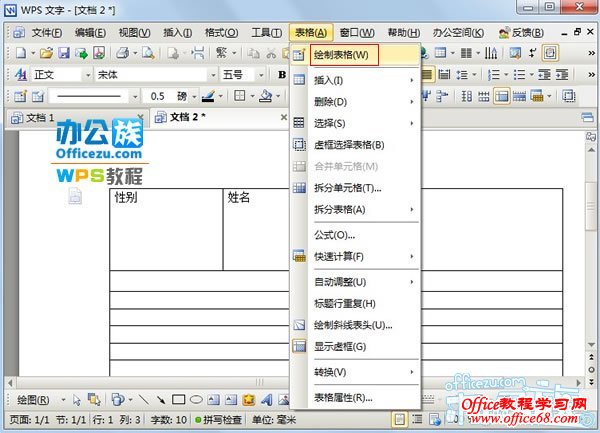
Task: Click the table cell containing 姓名
Action: click(x=256, y=230)
